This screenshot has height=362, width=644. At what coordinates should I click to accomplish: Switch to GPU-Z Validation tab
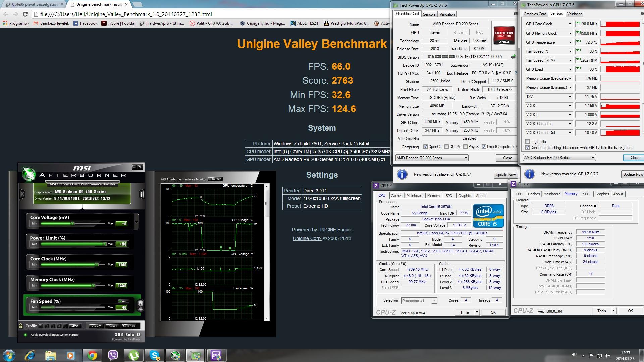coord(447,14)
